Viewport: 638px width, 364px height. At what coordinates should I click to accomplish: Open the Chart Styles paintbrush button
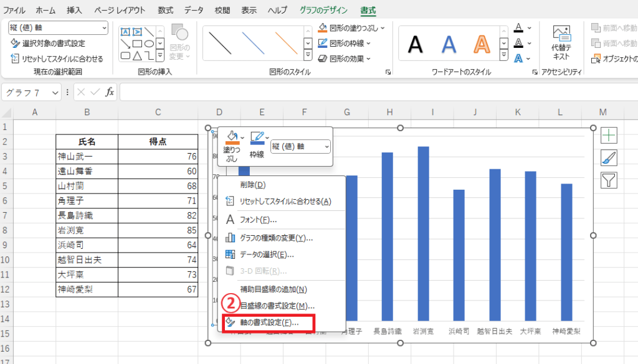pos(609,158)
